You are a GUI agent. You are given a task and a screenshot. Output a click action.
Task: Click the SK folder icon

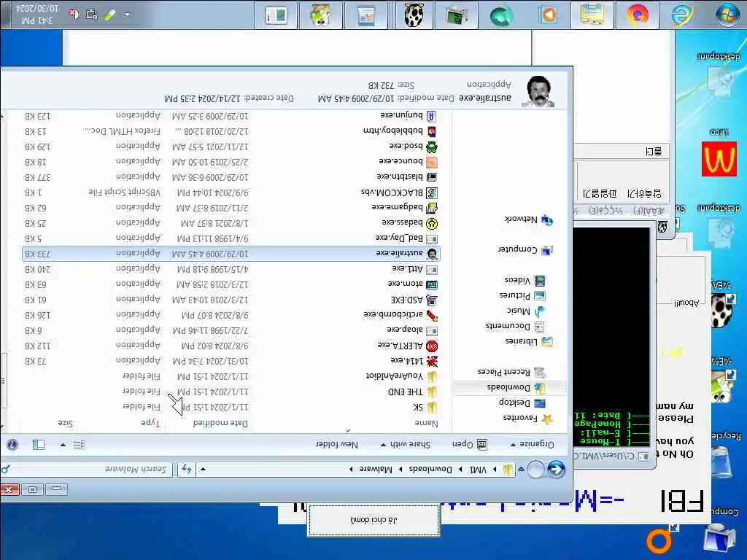pyautogui.click(x=432, y=407)
